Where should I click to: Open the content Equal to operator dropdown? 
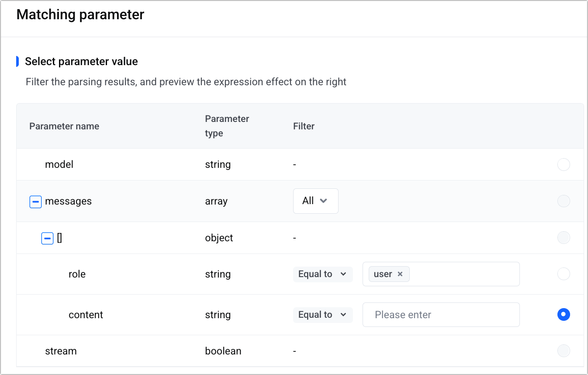click(x=322, y=315)
